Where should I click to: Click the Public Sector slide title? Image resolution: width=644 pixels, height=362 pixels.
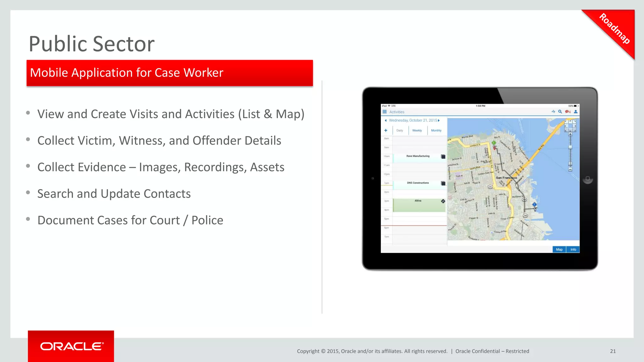[92, 44]
